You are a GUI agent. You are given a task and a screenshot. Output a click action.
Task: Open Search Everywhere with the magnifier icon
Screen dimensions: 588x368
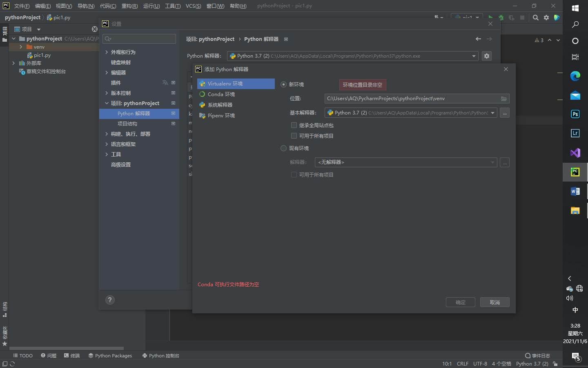tap(535, 18)
